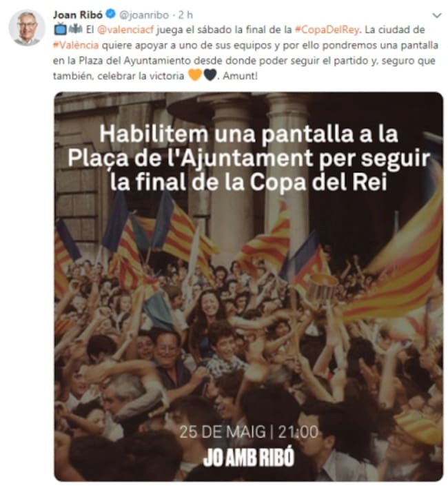Click the 'Amunt!' tweet text
The image size is (448, 490).
click(240, 76)
